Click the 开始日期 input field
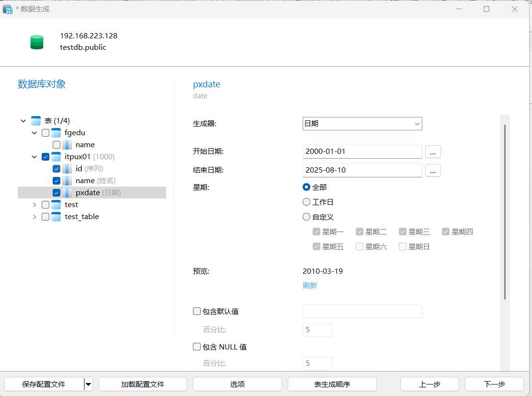 [x=362, y=151]
